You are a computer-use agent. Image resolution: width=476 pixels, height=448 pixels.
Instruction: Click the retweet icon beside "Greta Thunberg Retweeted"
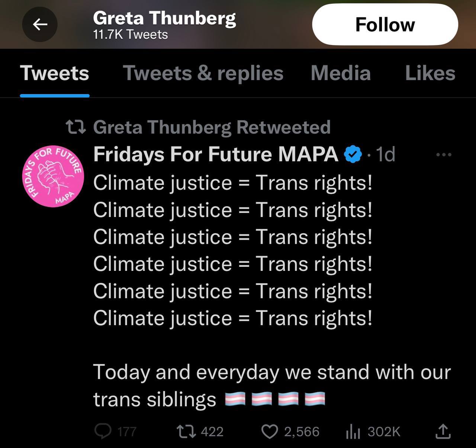75,127
